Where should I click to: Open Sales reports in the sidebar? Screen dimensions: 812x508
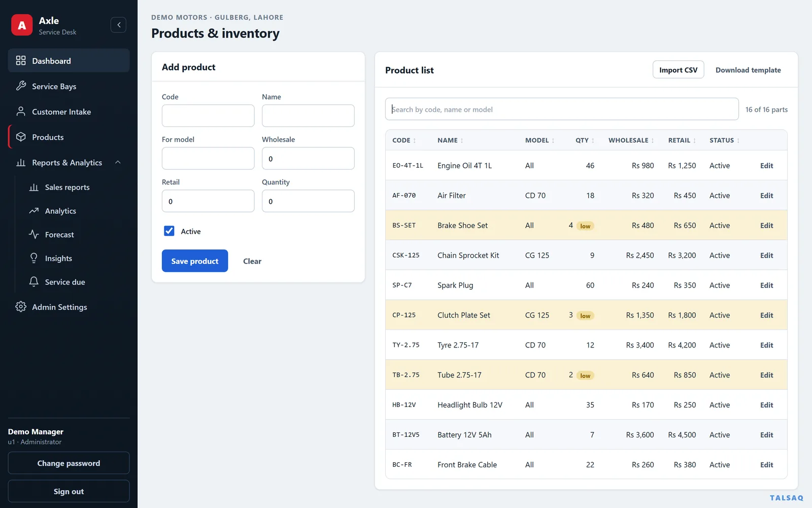pos(67,187)
